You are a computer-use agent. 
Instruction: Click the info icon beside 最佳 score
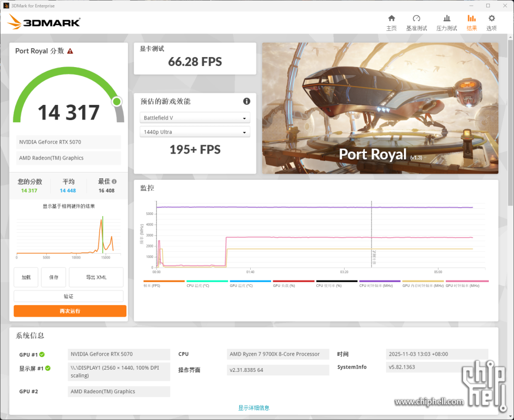(x=114, y=181)
